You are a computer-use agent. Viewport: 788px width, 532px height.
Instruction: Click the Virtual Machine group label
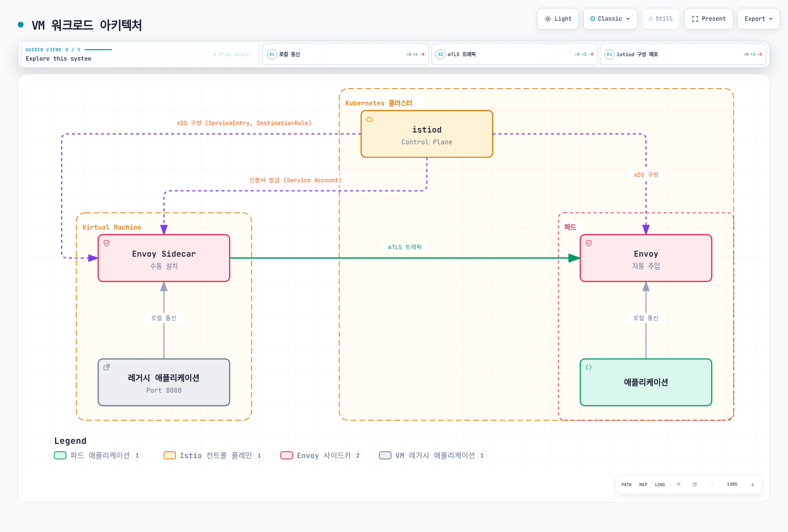point(112,227)
